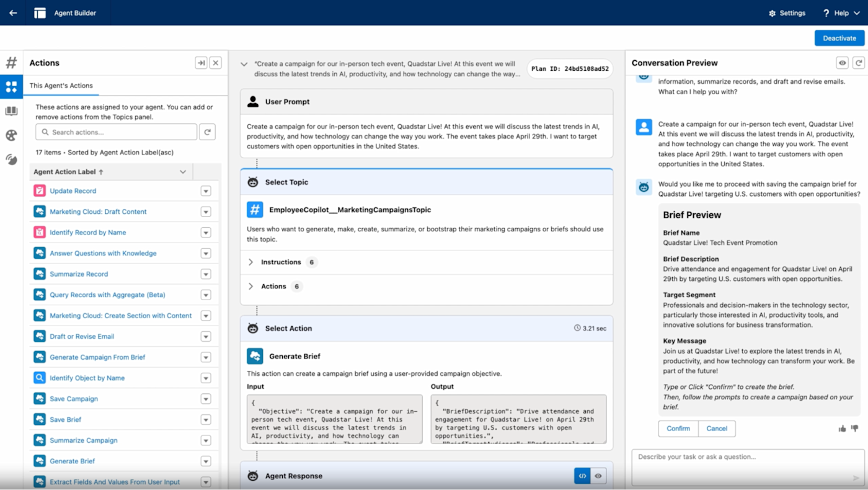Give the response a thumbs up
The image size is (868, 490).
click(843, 429)
